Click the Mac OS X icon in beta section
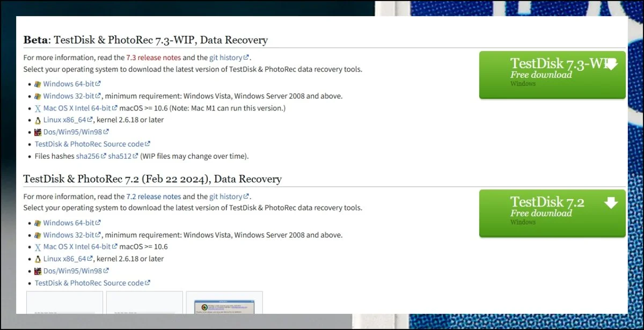 point(38,108)
